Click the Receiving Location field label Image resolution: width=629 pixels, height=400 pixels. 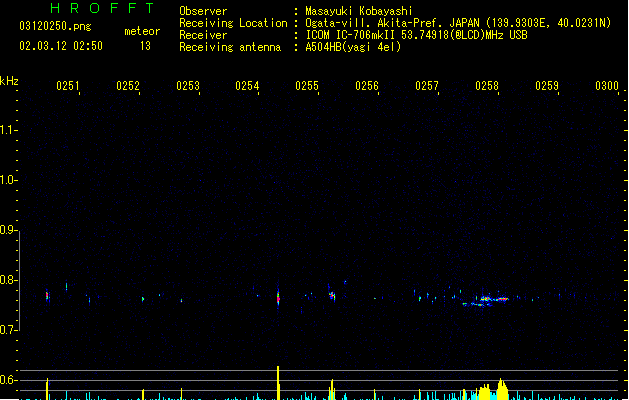(x=233, y=23)
